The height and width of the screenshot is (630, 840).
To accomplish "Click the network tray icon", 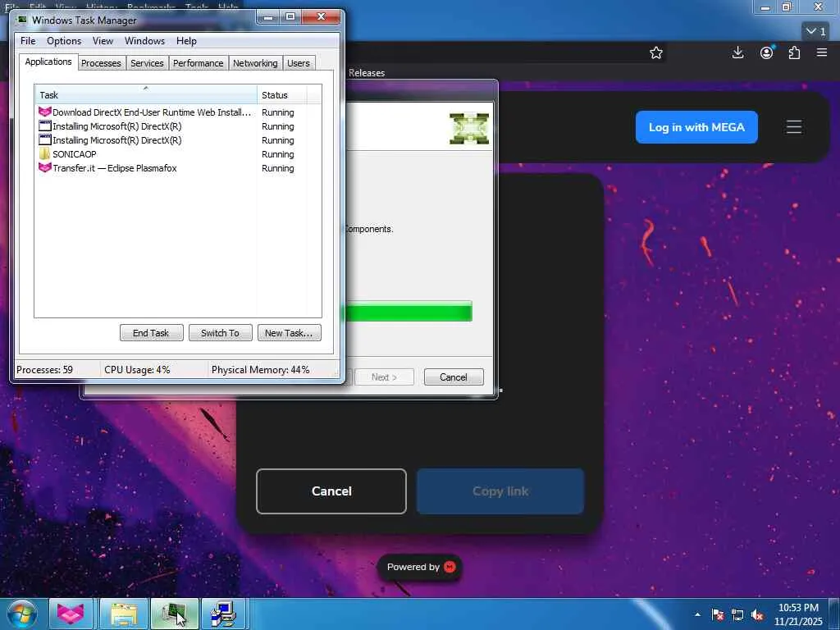I will (737, 614).
